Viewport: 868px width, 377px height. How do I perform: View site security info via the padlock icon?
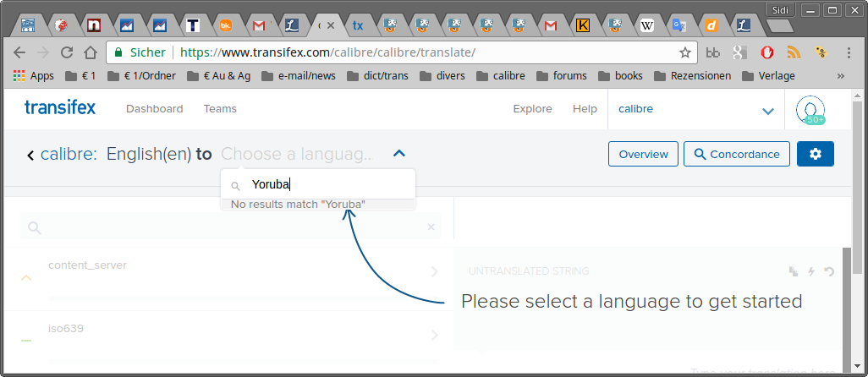coord(118,52)
